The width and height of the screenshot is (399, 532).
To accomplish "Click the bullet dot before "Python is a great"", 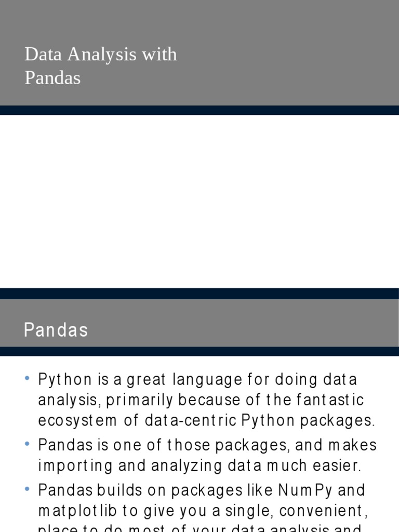I will coord(27,379).
